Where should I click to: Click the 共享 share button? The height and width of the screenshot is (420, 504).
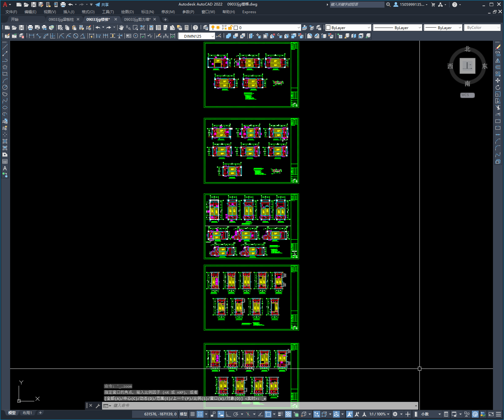(x=102, y=5)
